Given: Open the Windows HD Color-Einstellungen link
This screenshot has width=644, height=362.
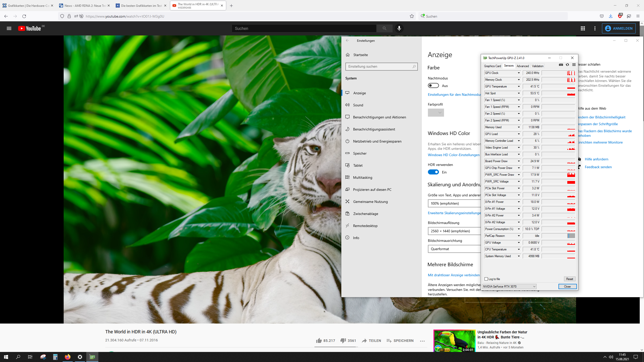Looking at the screenshot, I should [x=454, y=155].
